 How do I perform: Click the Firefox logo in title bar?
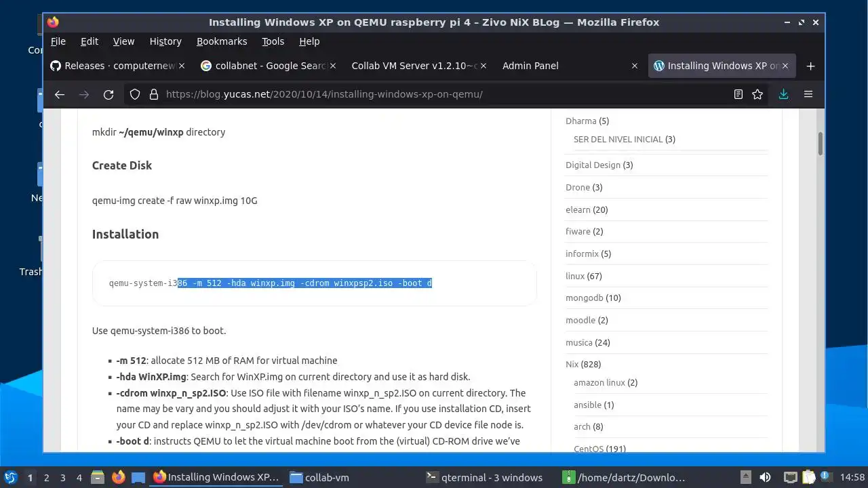53,22
